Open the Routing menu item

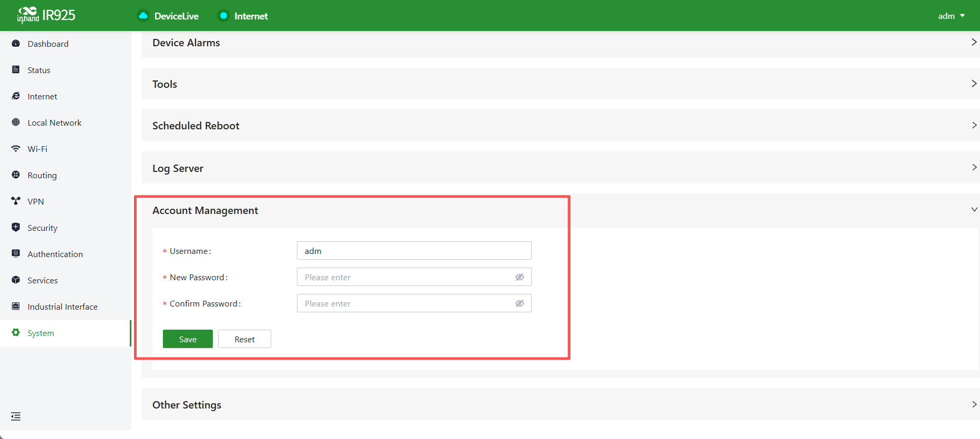[65, 175]
